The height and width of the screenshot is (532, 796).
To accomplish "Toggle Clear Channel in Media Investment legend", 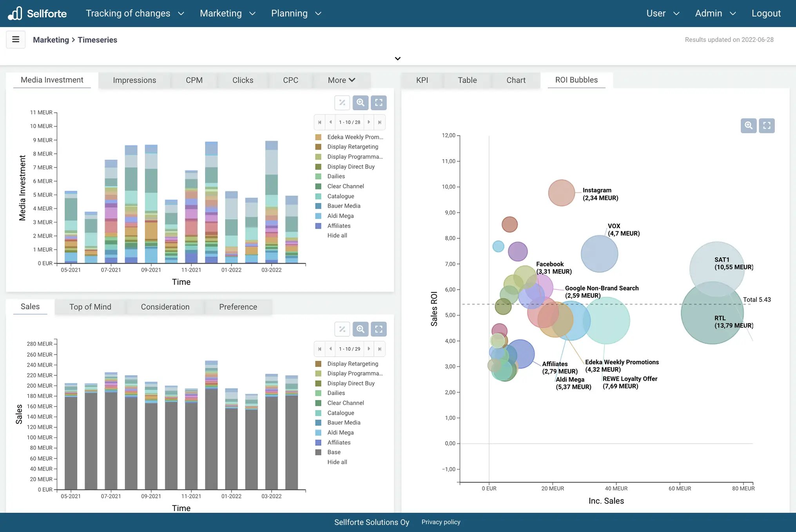I will coord(340,186).
